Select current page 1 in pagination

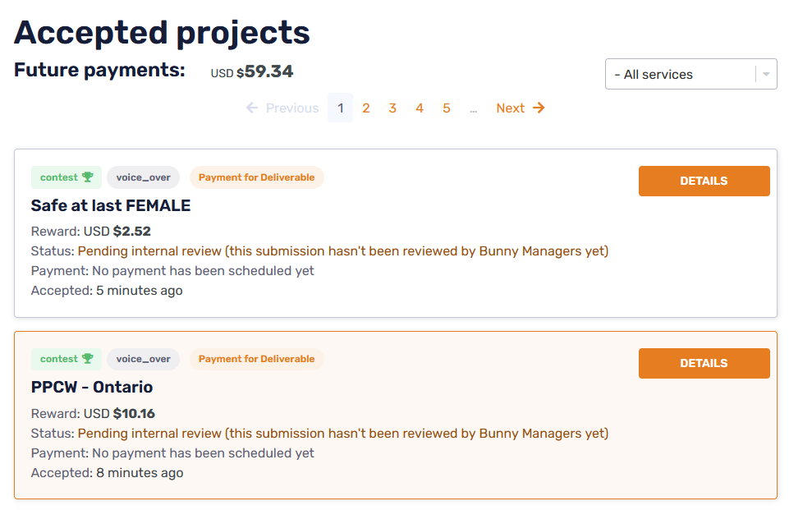[340, 108]
